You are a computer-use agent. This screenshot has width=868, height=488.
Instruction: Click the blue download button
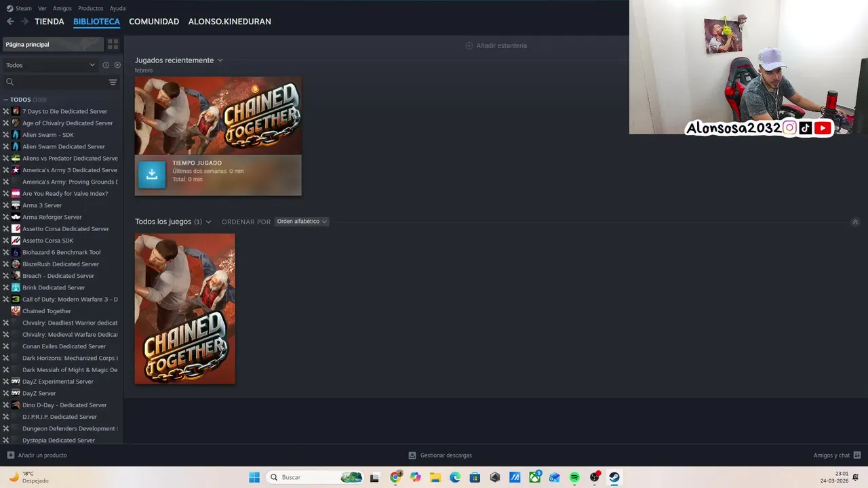pos(152,174)
